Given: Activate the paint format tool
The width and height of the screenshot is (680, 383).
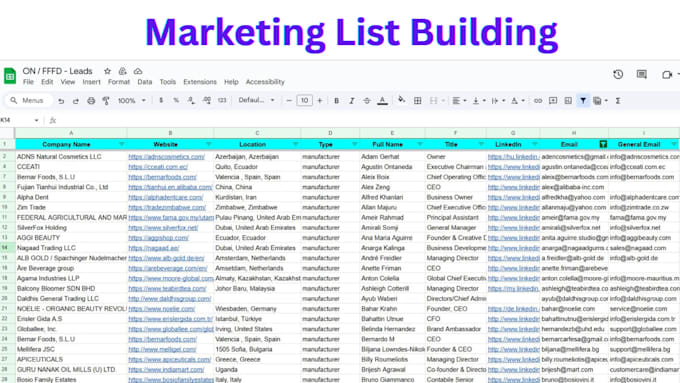Looking at the screenshot, I should click(x=106, y=101).
